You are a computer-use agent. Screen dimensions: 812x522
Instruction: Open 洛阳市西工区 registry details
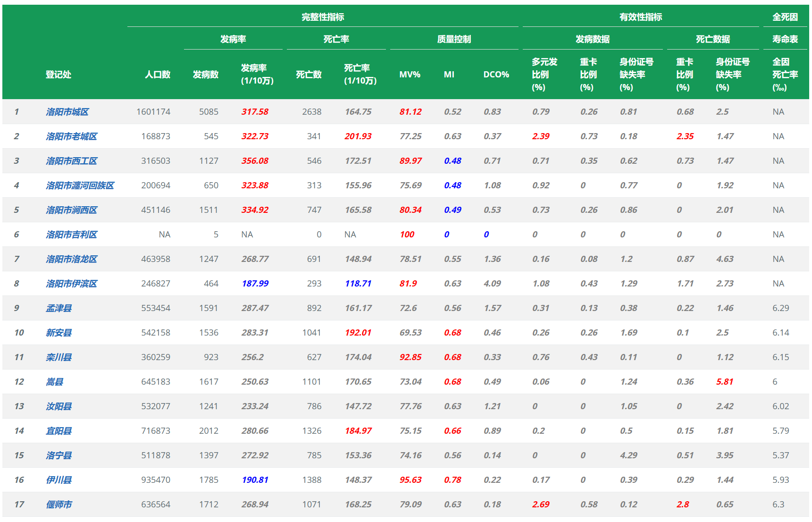(71, 161)
